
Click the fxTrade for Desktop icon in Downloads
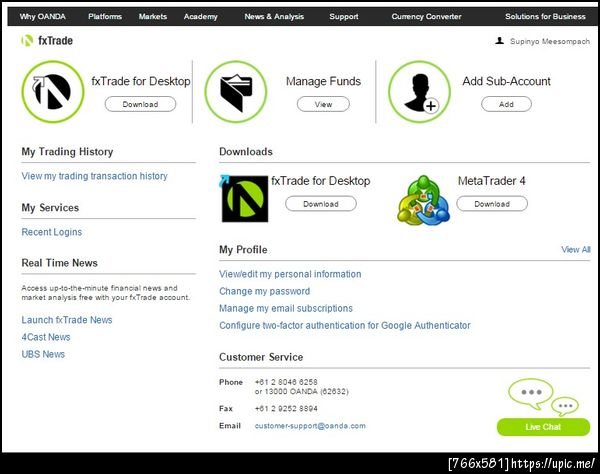coord(244,198)
